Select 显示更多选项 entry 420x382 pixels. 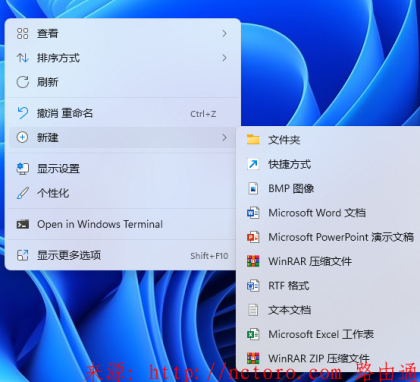click(x=123, y=255)
